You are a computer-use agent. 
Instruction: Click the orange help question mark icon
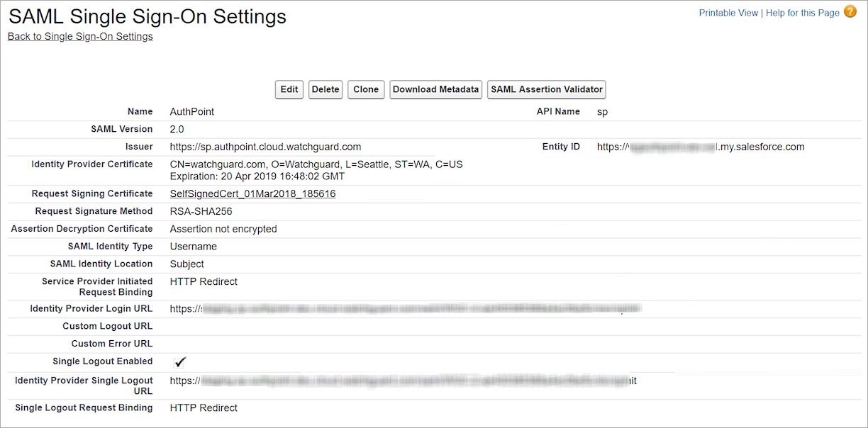[x=850, y=12]
